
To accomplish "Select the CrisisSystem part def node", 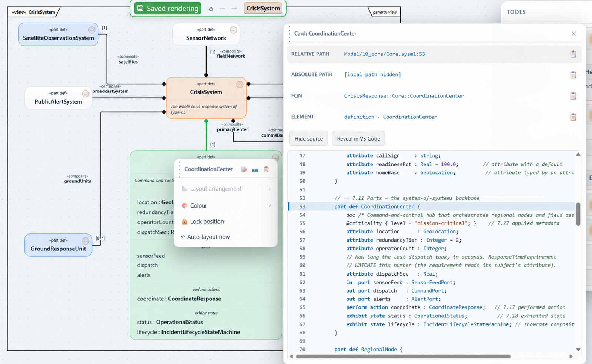I will click(x=206, y=98).
